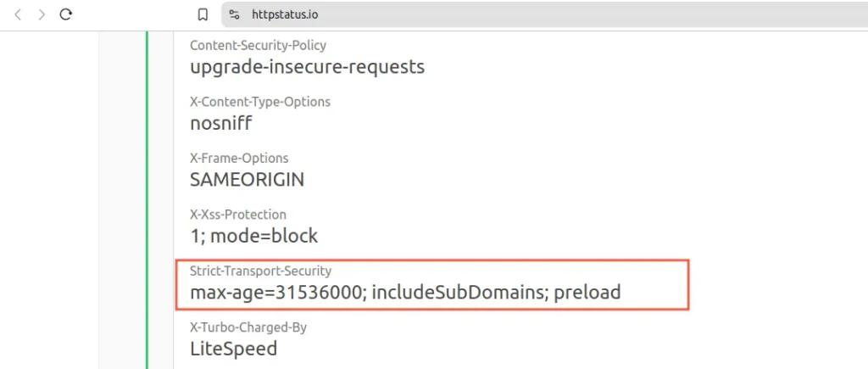Click the browser forward arrow
868x369 pixels.
click(x=42, y=15)
